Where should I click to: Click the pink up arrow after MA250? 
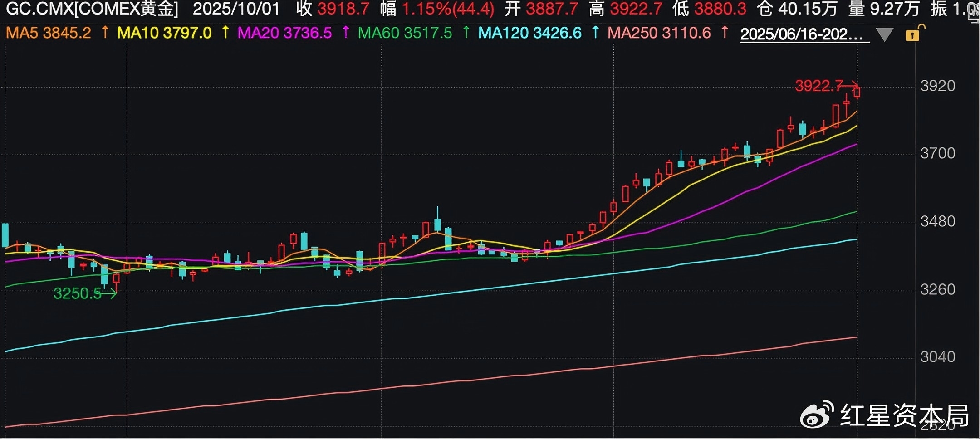(x=725, y=33)
